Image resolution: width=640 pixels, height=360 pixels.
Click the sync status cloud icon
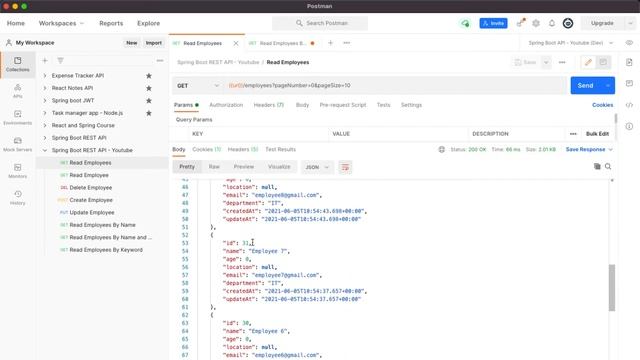(x=465, y=23)
